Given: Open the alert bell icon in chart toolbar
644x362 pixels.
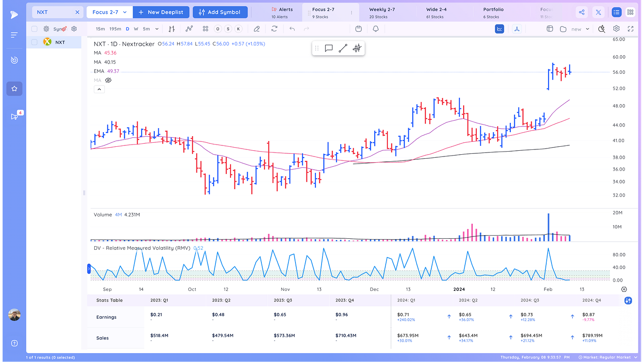Looking at the screenshot, I should (x=376, y=29).
